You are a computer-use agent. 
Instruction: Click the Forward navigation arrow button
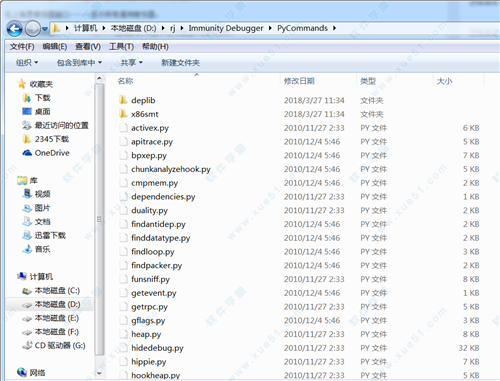click(33, 29)
